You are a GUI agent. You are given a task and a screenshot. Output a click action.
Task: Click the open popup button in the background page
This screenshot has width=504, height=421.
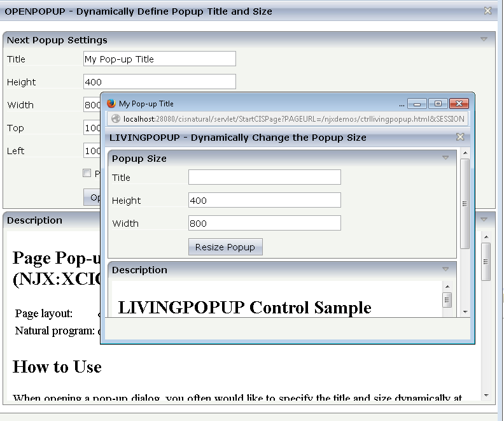[x=92, y=197]
